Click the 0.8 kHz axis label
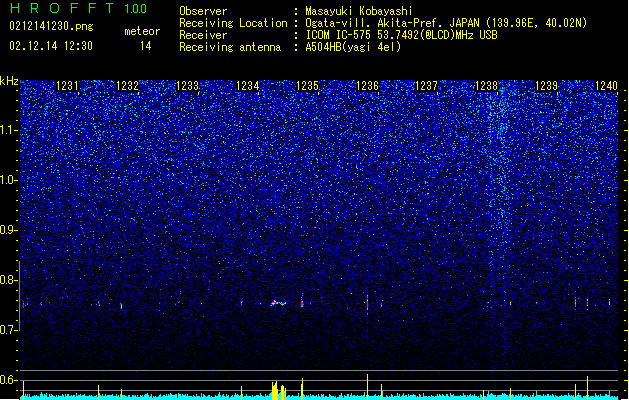This screenshot has width=629, height=400. point(9,280)
